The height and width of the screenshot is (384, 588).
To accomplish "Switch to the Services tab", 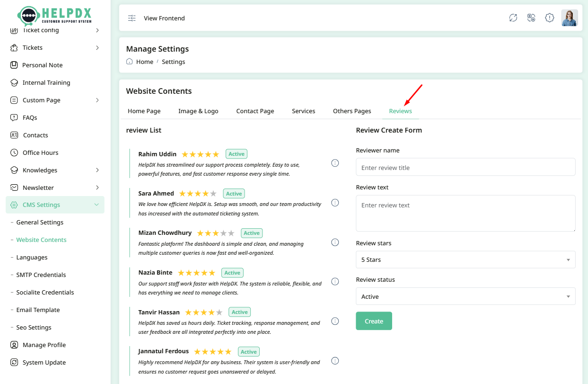I will 304,111.
